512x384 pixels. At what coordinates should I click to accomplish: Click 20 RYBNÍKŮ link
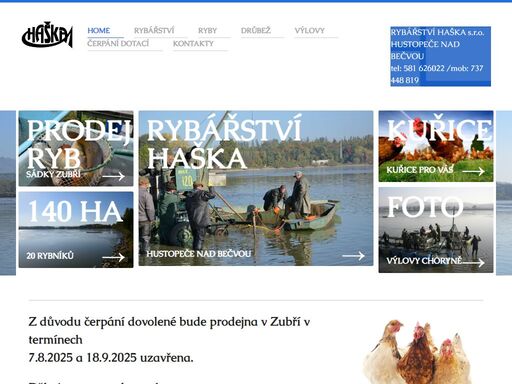50,256
